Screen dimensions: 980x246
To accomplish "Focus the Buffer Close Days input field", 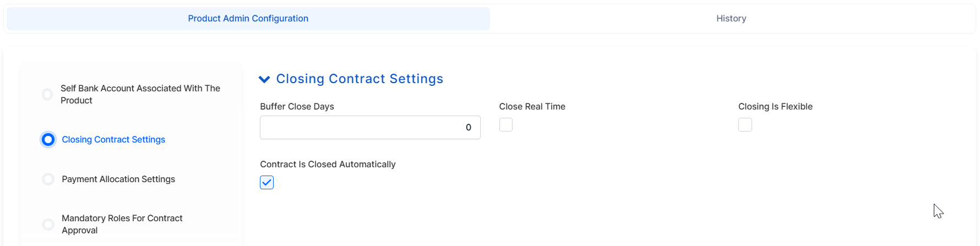I will tap(370, 127).
